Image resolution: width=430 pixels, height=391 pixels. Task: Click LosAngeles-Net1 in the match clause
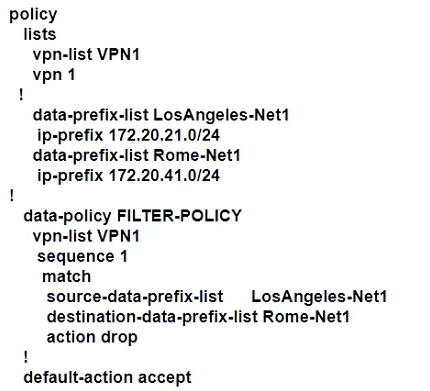[319, 297]
